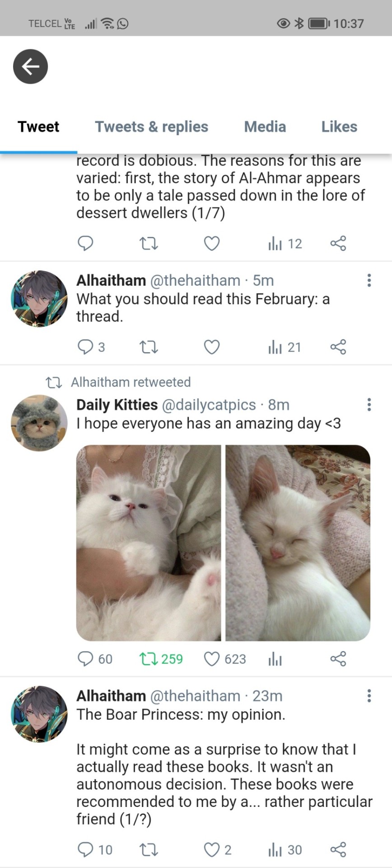Undo the retweet on the Daily Kitties post

161,659
